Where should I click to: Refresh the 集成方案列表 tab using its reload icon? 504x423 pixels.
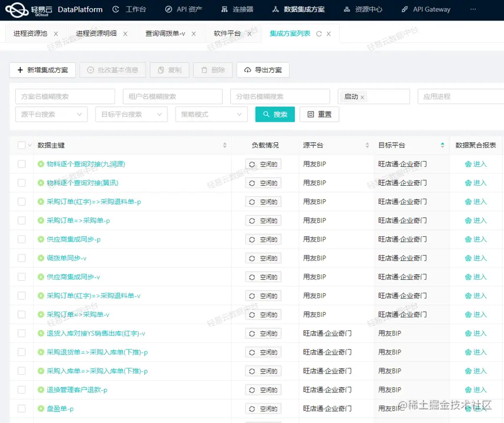(320, 34)
